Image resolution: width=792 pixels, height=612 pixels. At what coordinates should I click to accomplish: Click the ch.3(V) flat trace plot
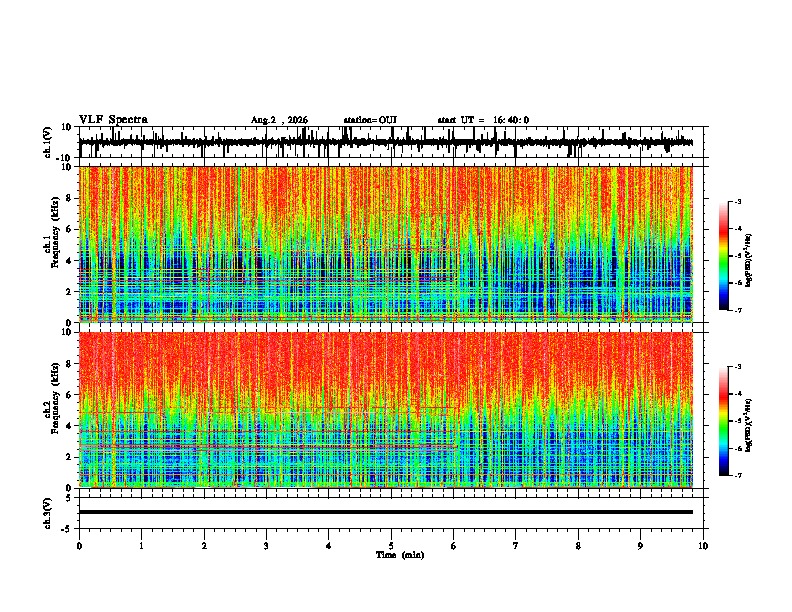click(x=393, y=513)
